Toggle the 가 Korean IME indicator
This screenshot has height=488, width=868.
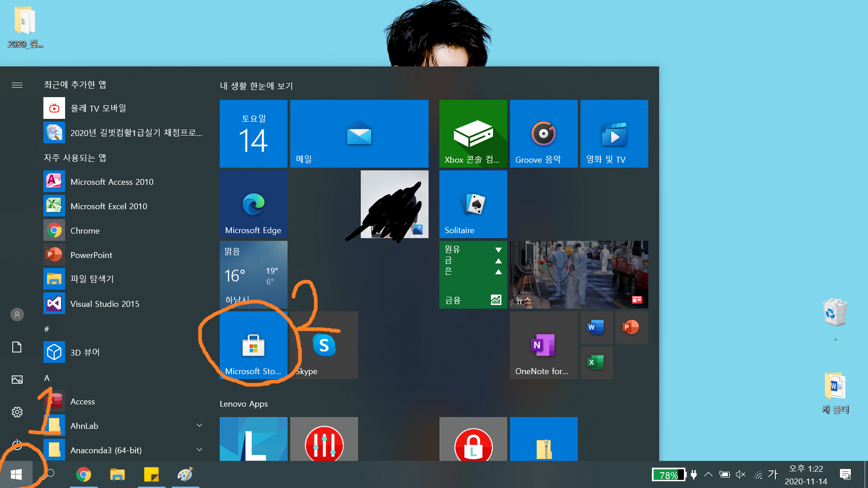tap(773, 474)
